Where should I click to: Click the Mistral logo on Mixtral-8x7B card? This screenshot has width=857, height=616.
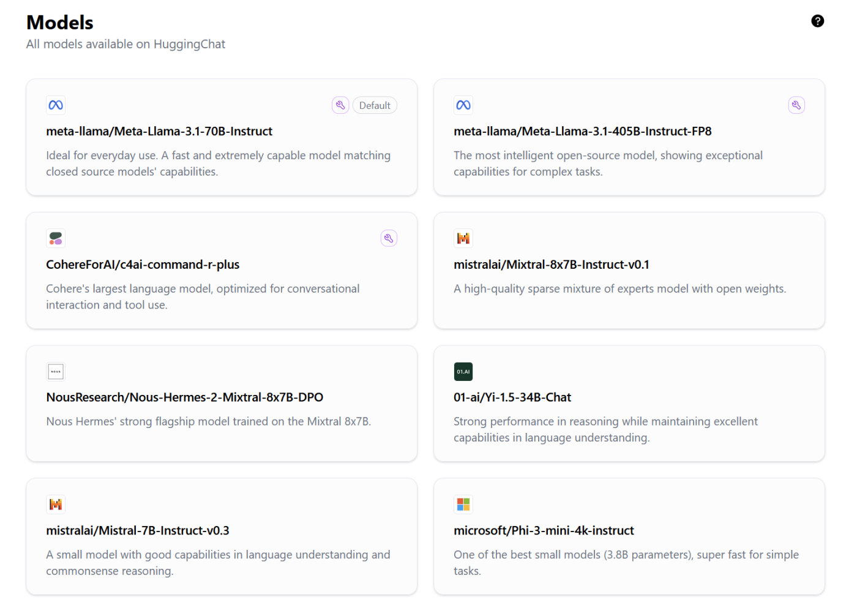tap(463, 238)
